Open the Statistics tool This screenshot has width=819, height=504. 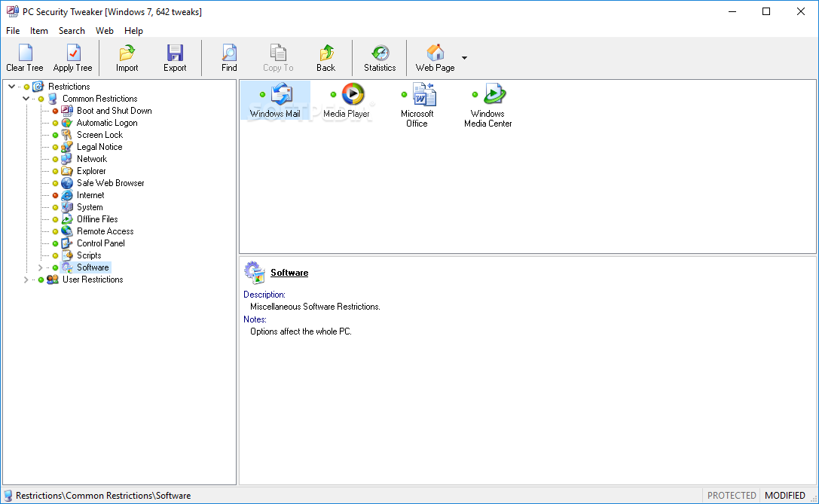click(x=380, y=58)
